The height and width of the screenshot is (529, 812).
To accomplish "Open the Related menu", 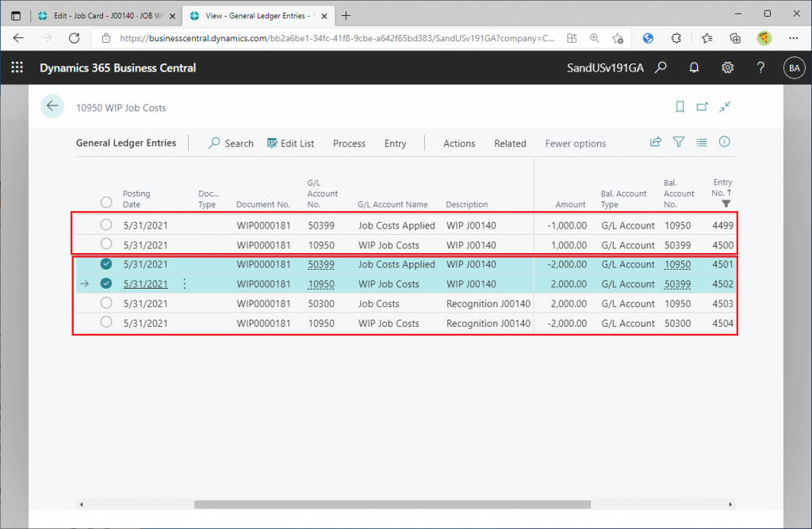I will [x=510, y=144].
